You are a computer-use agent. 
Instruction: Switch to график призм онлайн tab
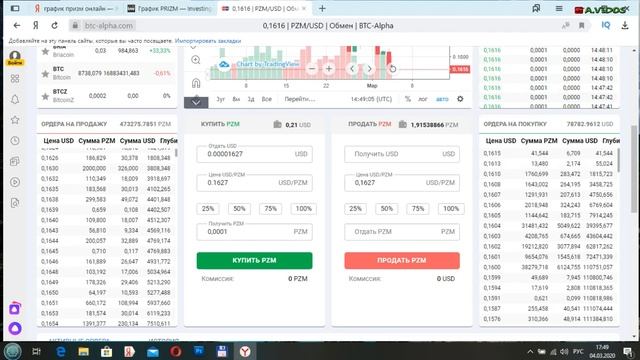(77, 8)
